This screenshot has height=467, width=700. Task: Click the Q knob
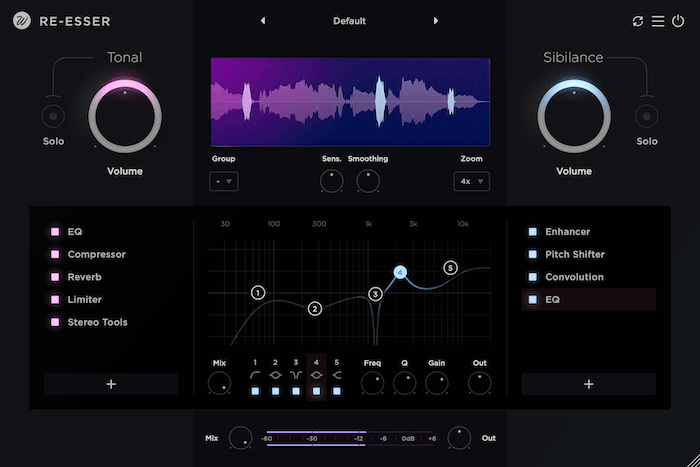(404, 384)
